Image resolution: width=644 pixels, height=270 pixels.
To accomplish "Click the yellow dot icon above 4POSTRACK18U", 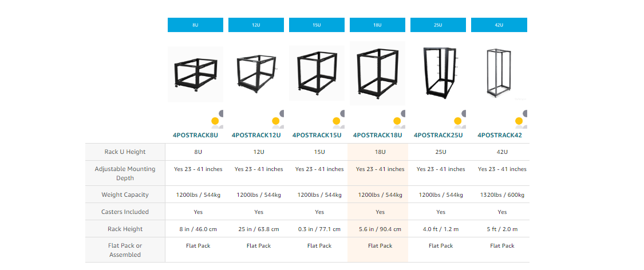I will 397,121.
